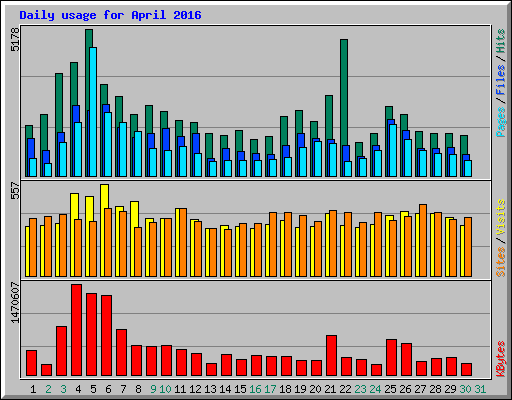Image resolution: width=512 pixels, height=400 pixels.
Task: Click the red KBytes bar for day 2
Action: point(46,370)
